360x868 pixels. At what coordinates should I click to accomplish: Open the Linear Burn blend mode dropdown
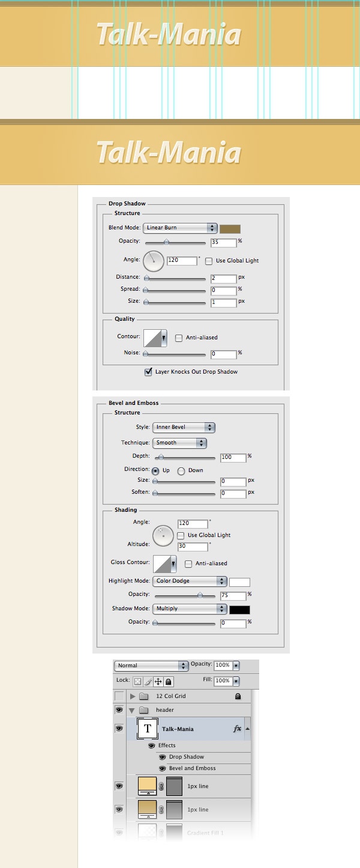[x=180, y=228]
